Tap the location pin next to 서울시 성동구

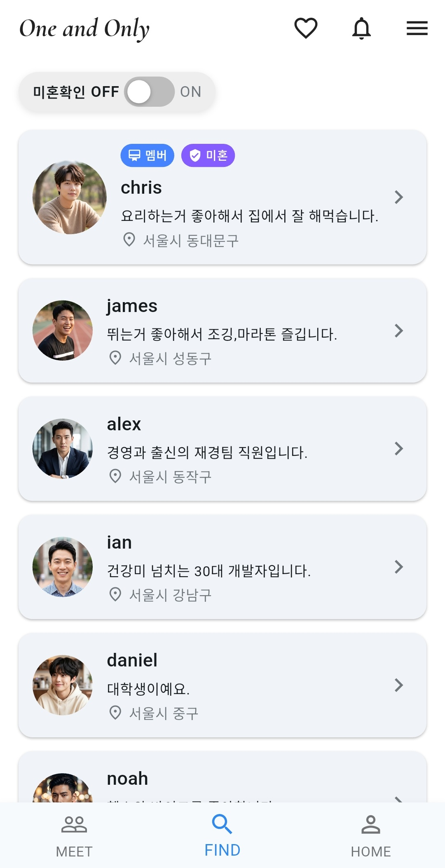click(x=115, y=358)
